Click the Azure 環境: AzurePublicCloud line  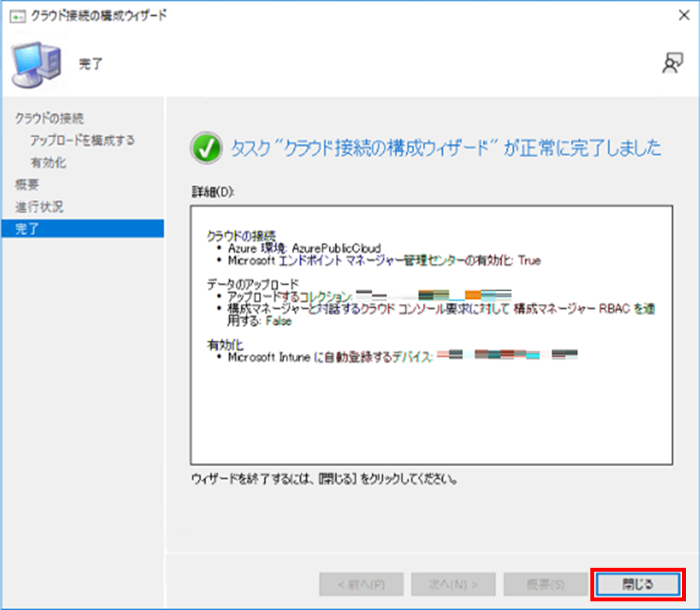305,248
